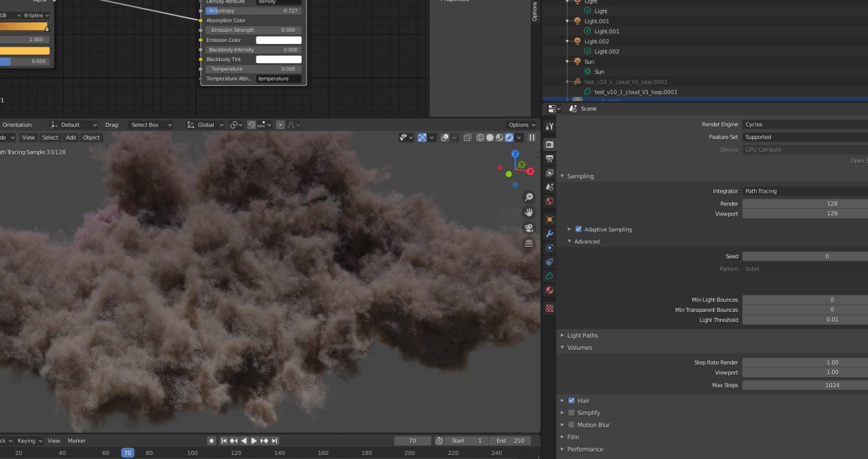
Task: Toggle auto keying record button
Action: click(212, 441)
